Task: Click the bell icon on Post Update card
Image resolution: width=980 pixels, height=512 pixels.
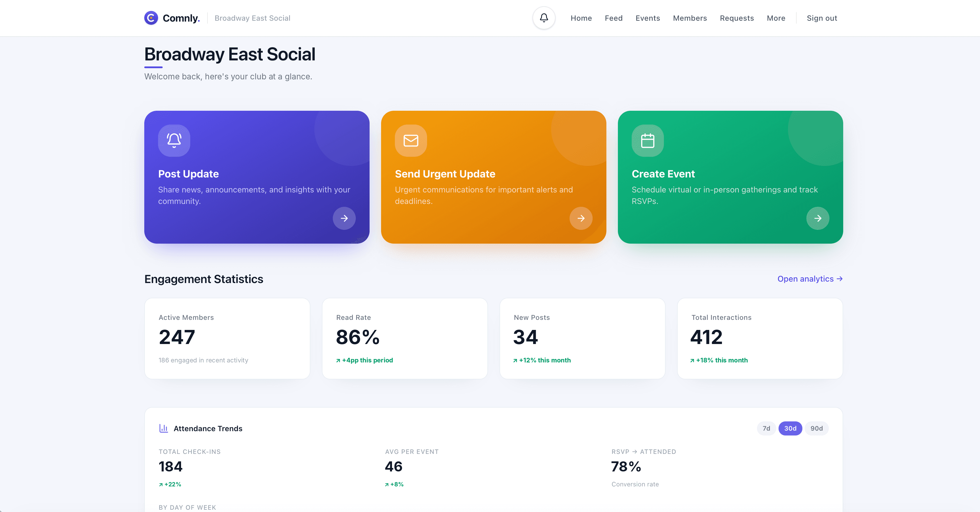Action: (174, 140)
